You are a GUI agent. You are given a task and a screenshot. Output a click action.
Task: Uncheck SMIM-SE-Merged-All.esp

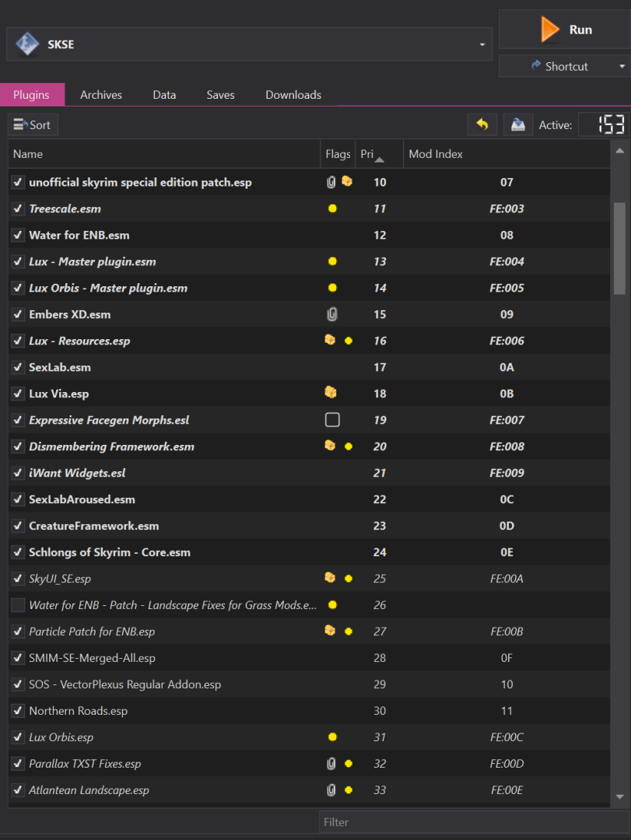[18, 657]
